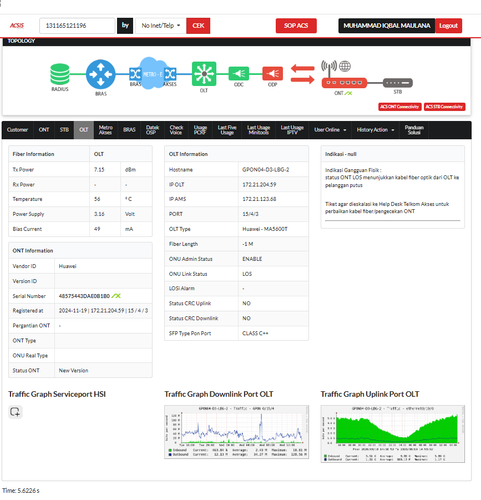Click the ACSIS logo
The image size is (481, 500).
(17, 26)
